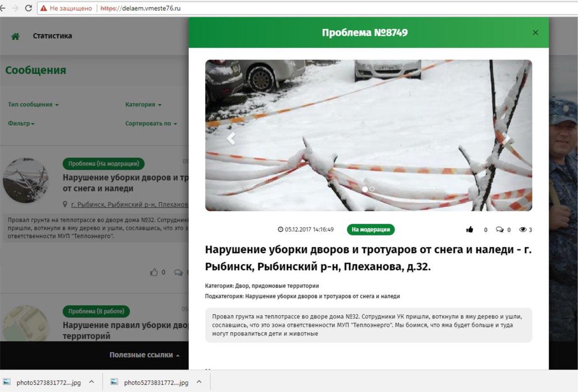Open 'Нарушение правил уборки' message title in list
Screen dimensions: 578x392
coord(126,331)
